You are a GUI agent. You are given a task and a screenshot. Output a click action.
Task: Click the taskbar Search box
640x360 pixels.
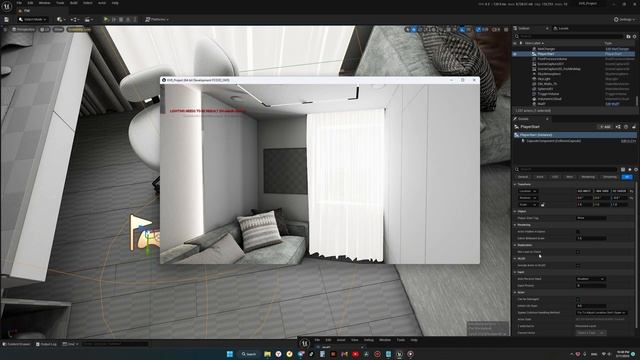coord(249,354)
